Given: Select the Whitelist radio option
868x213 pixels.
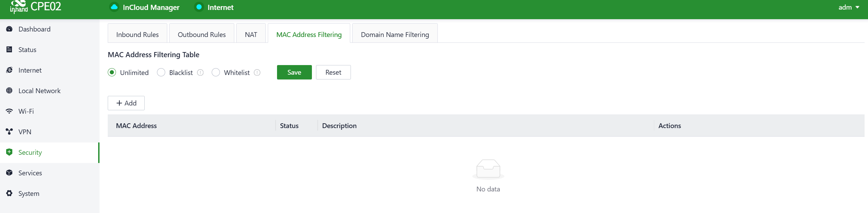Looking at the screenshot, I should click(x=216, y=73).
